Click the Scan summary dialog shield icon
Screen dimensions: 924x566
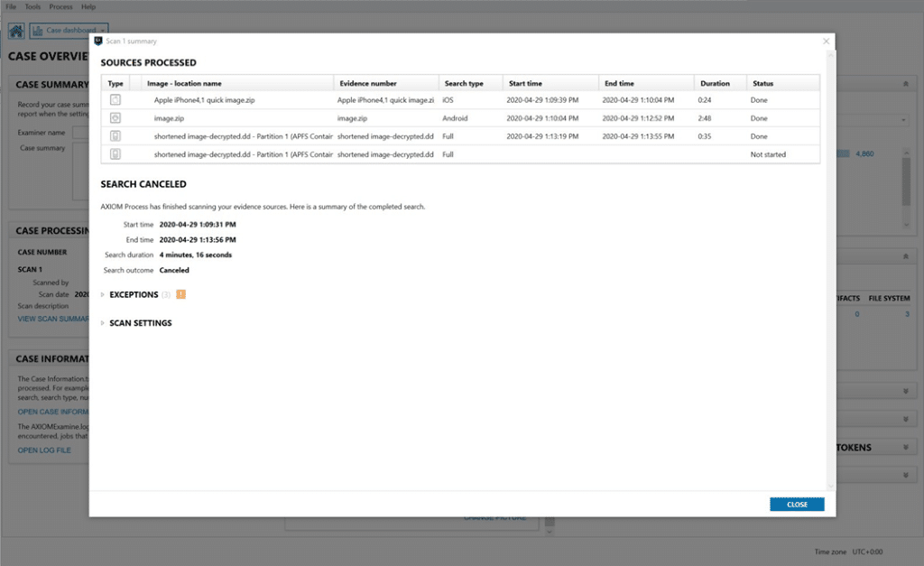pyautogui.click(x=98, y=41)
